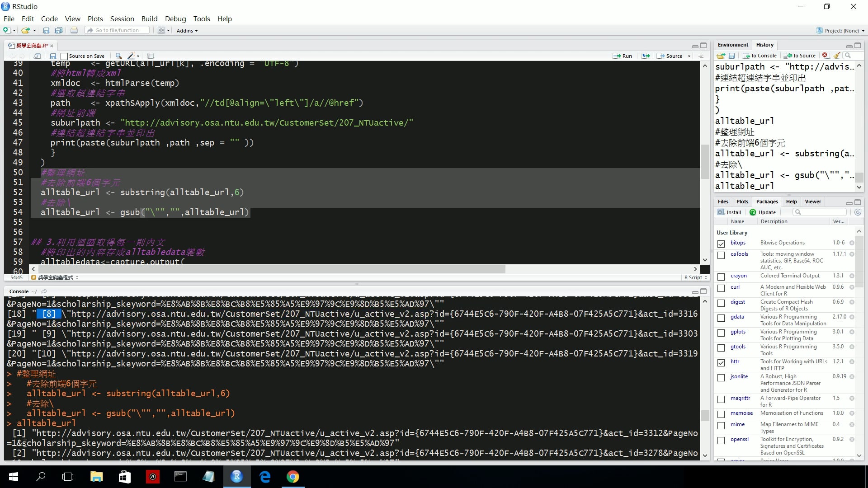Open the Addins dropdown menu
This screenshot has width=868, height=488.
pos(187,31)
